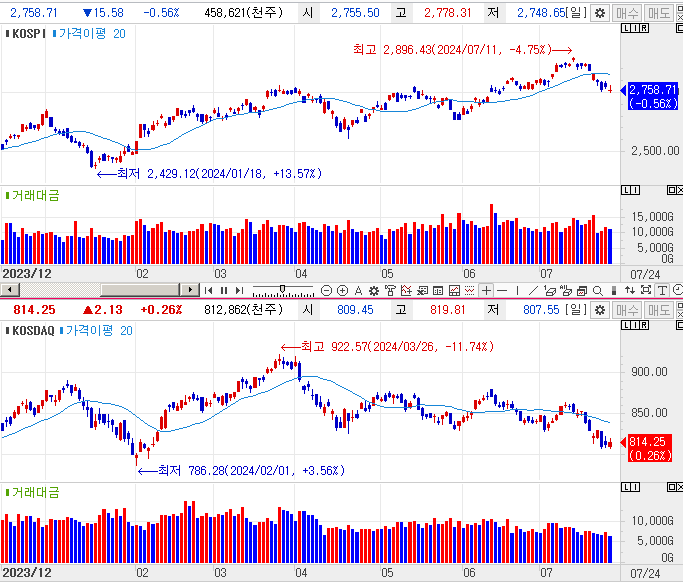This screenshot has height=582, width=683.
Task: Click the KOSDAQ 매수 buy button
Action: pos(627,310)
